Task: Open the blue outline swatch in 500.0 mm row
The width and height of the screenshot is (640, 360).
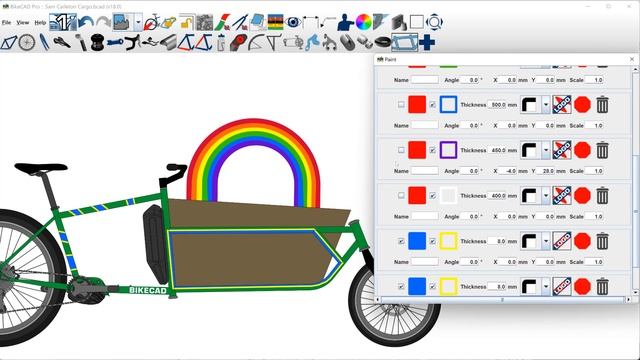Action: [448, 105]
